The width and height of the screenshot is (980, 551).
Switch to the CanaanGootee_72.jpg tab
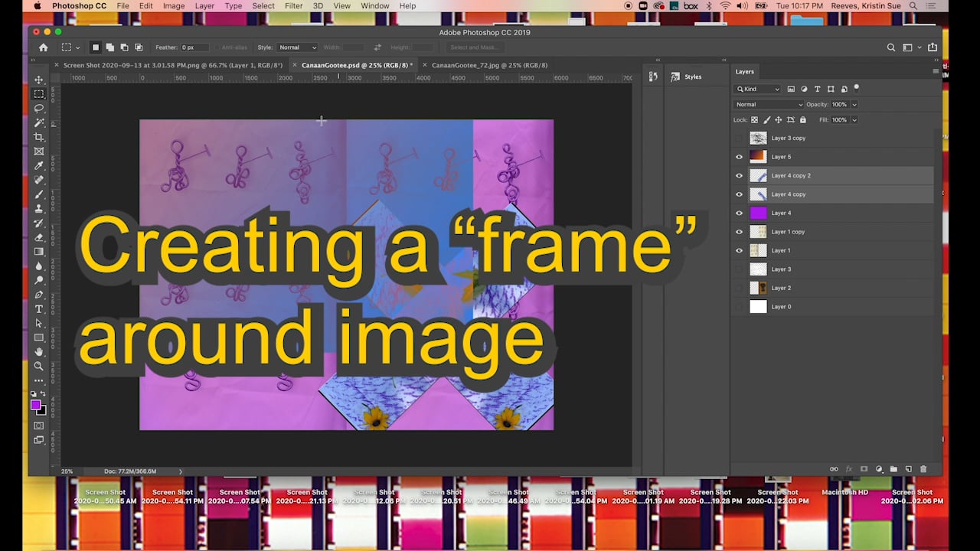click(x=489, y=65)
